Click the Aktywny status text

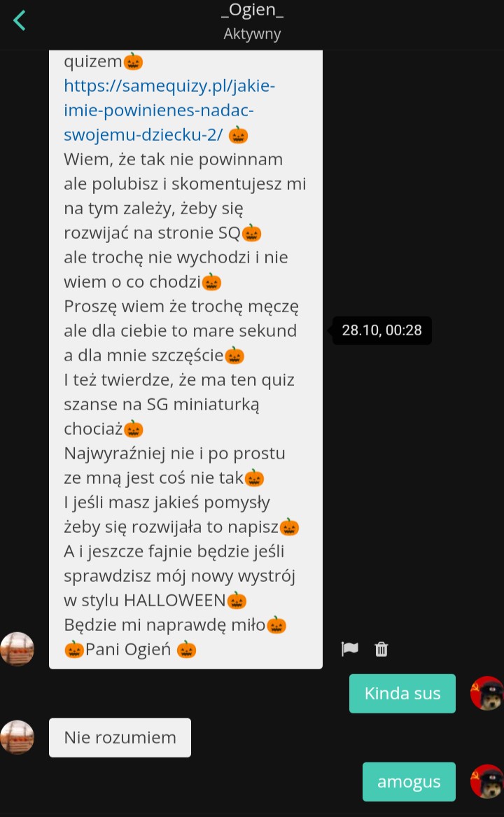[252, 34]
